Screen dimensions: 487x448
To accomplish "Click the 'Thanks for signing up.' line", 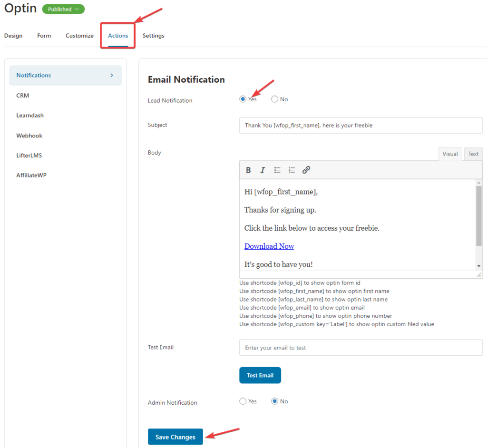I will coord(280,210).
